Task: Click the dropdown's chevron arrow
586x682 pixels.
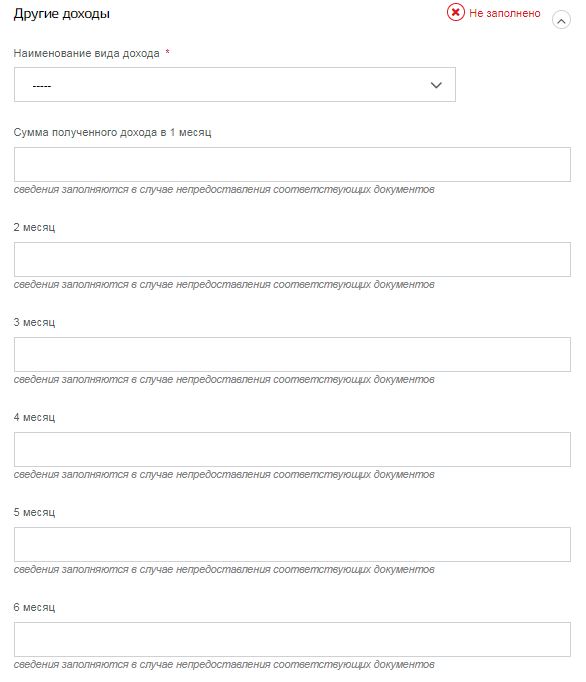Action: 436,85
